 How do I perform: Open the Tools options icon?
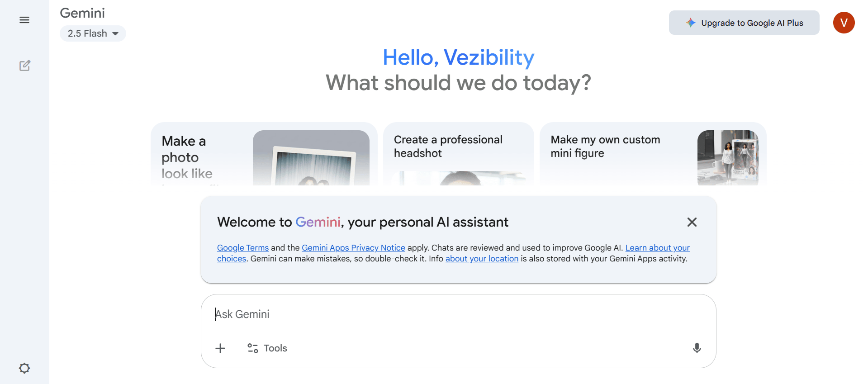(x=253, y=348)
